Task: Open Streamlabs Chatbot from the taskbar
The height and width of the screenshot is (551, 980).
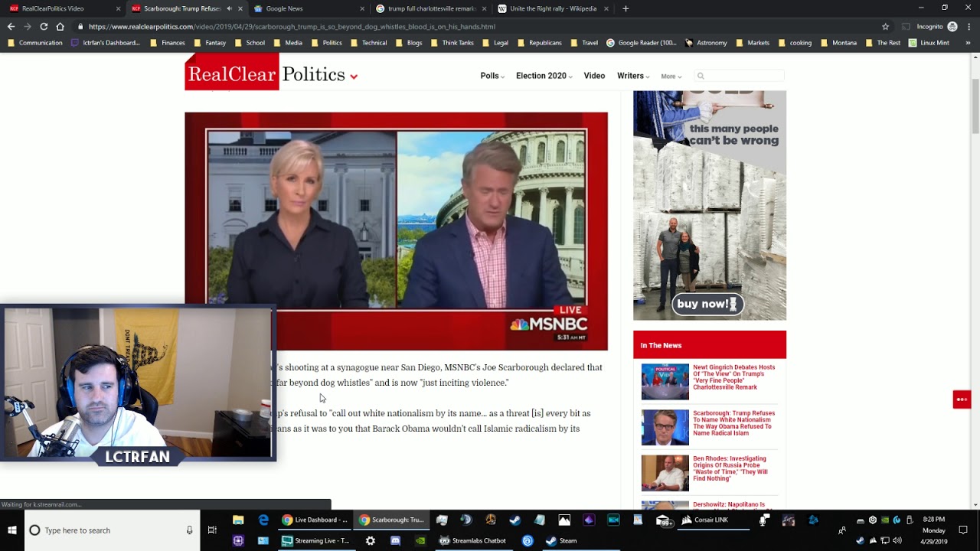Action: 472,540
